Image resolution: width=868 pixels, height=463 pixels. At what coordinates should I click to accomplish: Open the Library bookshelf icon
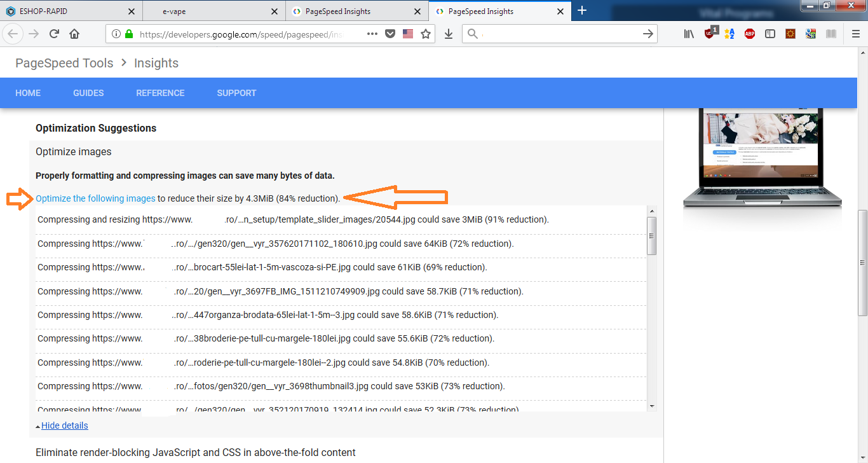(x=689, y=34)
